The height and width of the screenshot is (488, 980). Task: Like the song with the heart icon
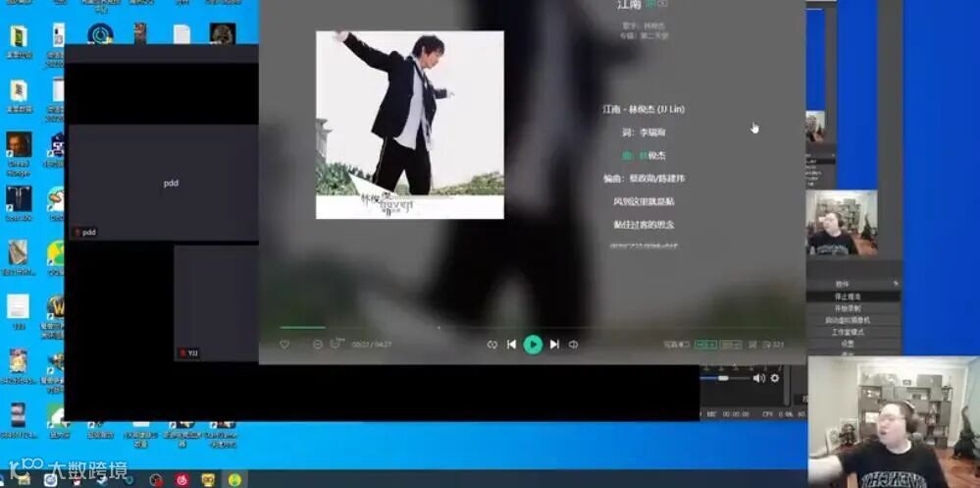[284, 345]
